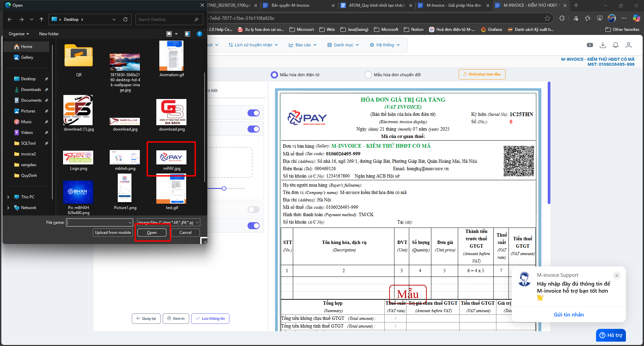
Task: Toggle the first blue switch in settings panel
Action: 254,113
